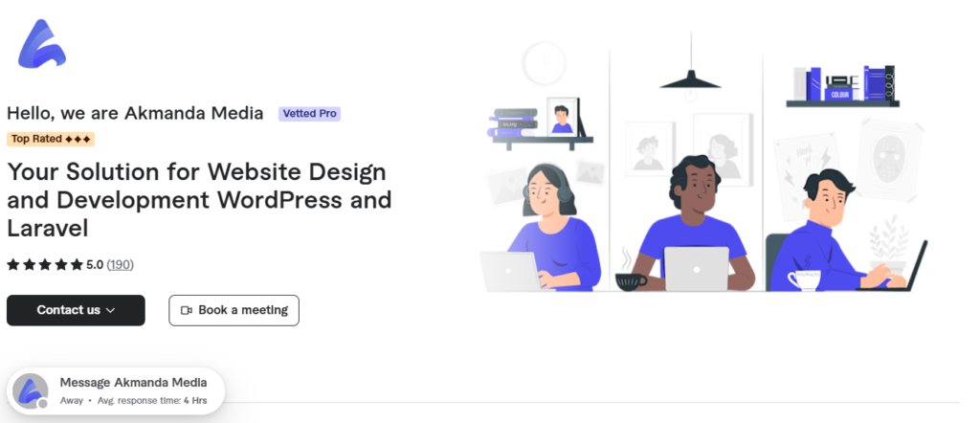Click the Website Design and Development headline
This screenshot has height=423, width=980.
click(x=199, y=200)
